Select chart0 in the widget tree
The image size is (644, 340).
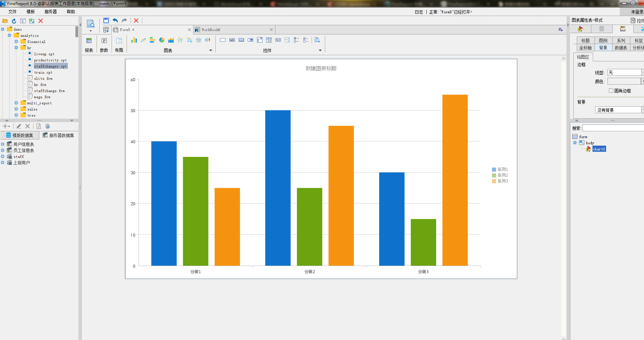599,149
